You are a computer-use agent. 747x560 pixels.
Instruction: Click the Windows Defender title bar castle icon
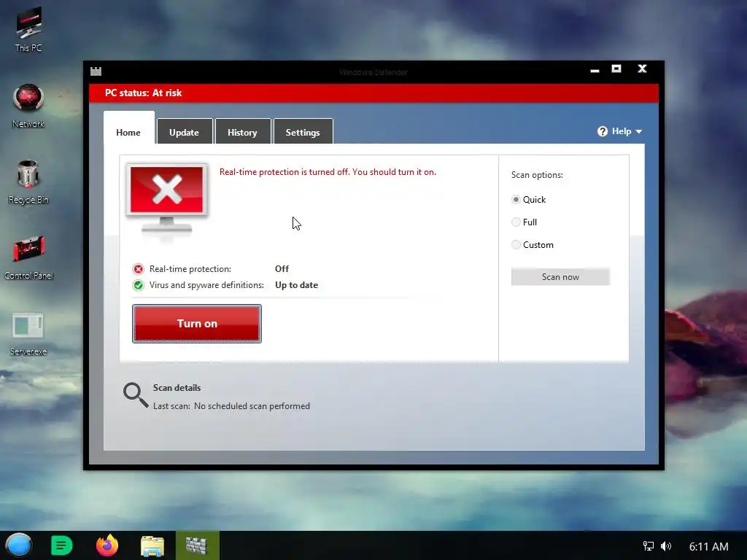pos(96,71)
